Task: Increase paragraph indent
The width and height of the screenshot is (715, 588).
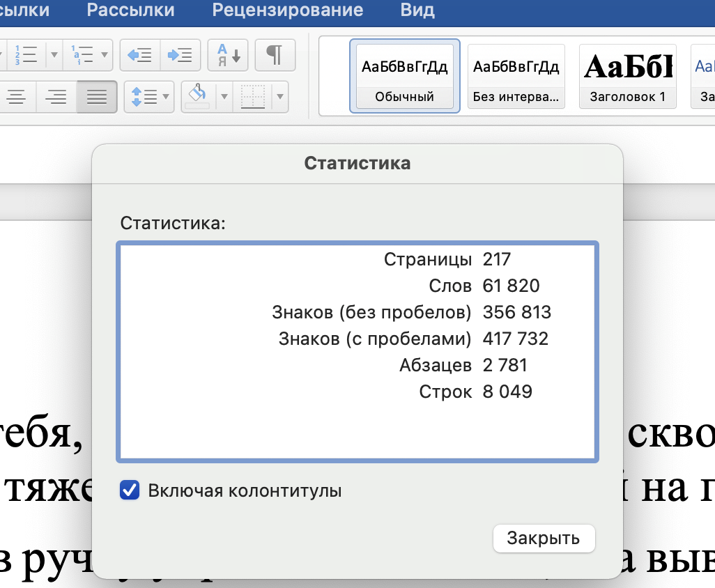Action: [x=180, y=55]
